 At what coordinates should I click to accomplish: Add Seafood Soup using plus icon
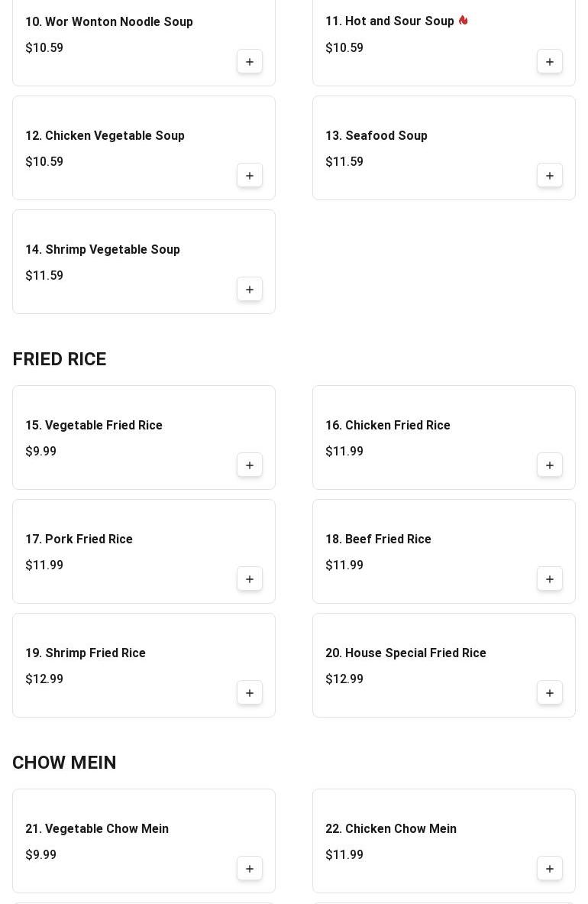point(550,176)
